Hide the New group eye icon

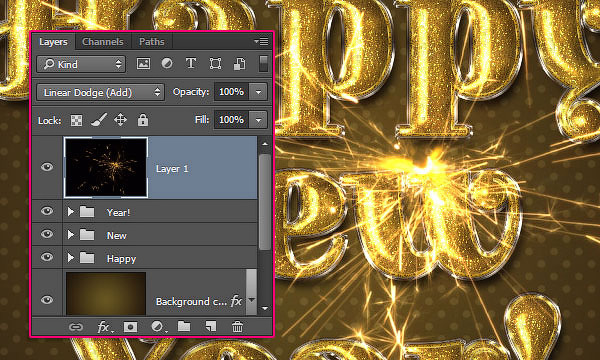(x=47, y=234)
